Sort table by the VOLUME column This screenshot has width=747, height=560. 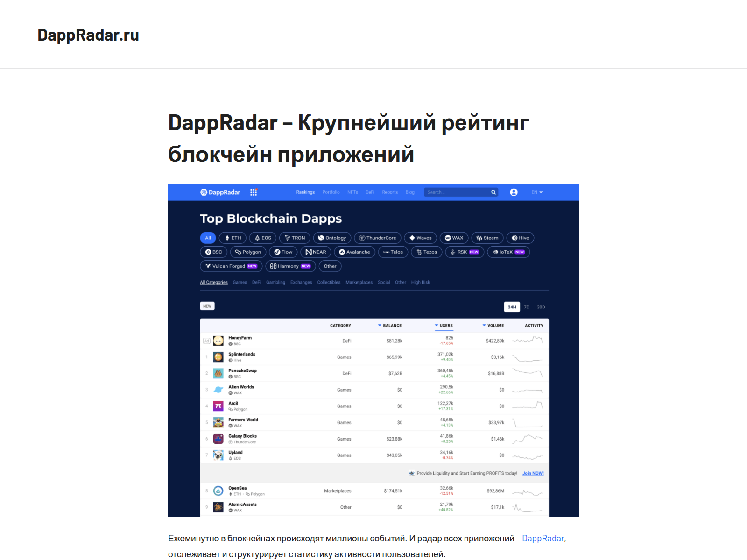493,326
